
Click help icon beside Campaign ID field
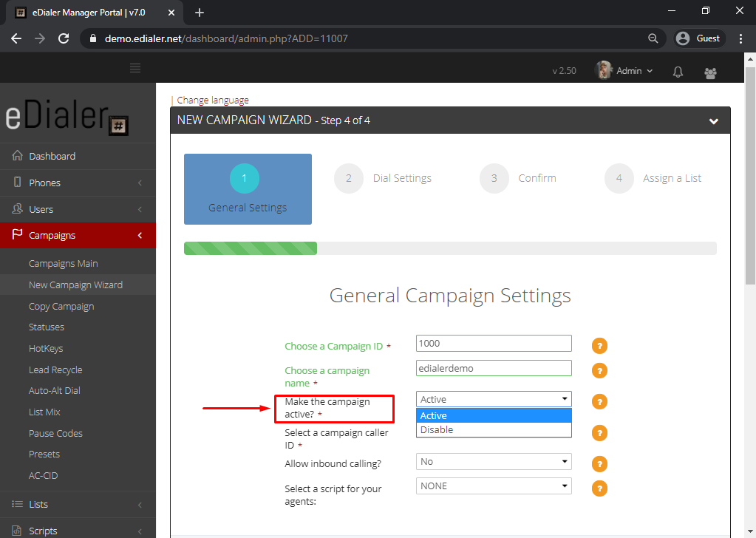(x=599, y=345)
